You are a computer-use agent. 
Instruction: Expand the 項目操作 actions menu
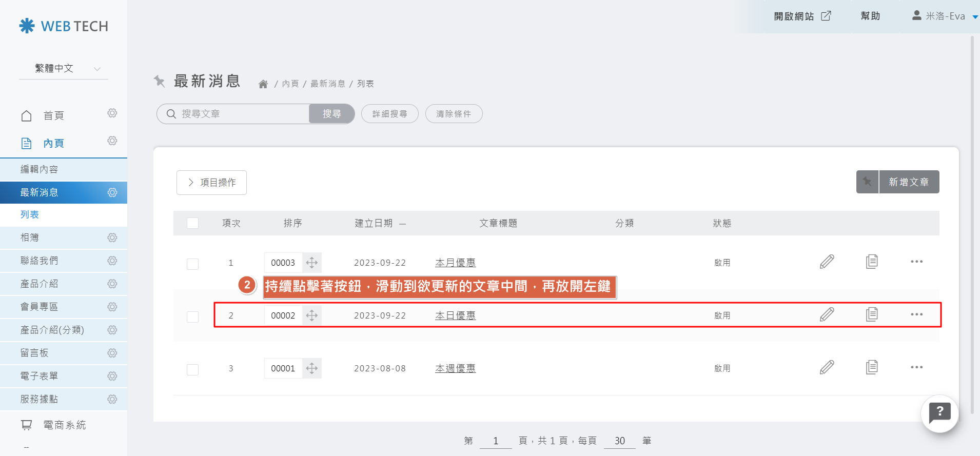click(x=211, y=183)
